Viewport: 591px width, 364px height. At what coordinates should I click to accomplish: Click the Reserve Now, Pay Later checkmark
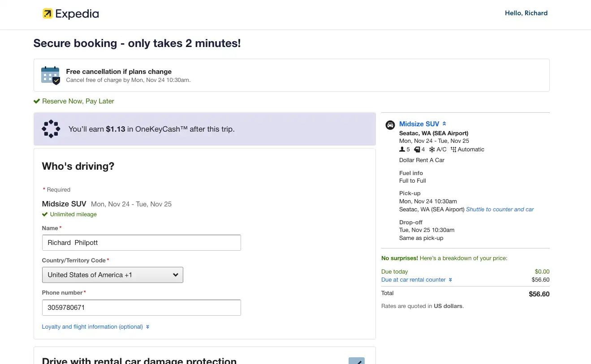37,101
